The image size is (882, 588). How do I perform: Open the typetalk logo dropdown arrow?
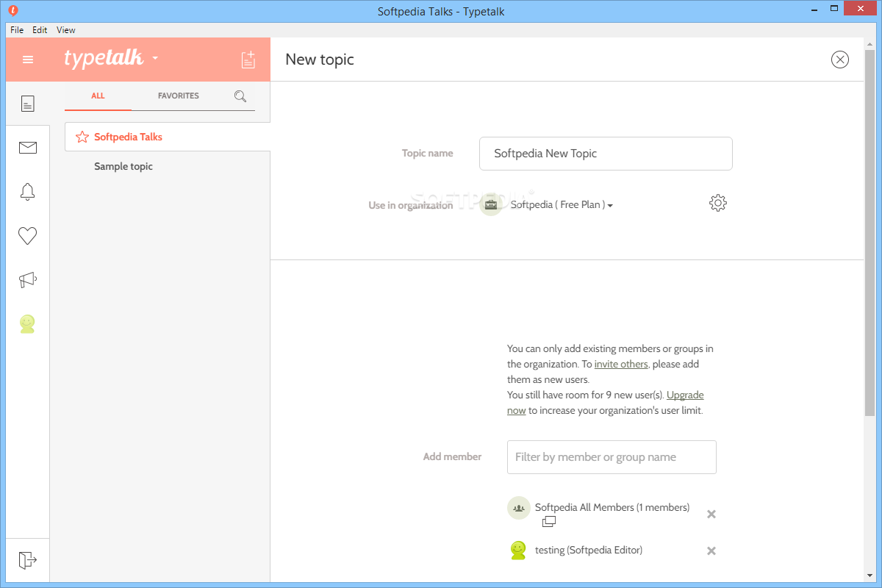pos(155,58)
